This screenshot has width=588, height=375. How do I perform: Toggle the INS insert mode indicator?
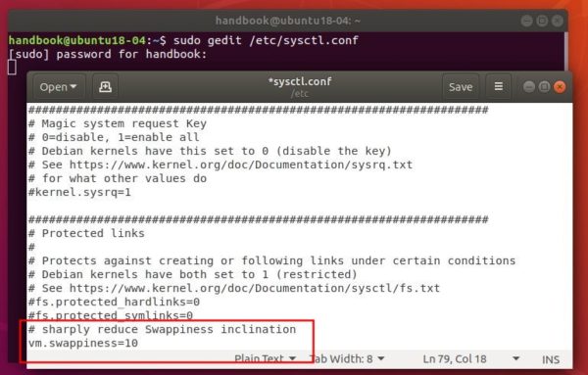[x=551, y=359]
